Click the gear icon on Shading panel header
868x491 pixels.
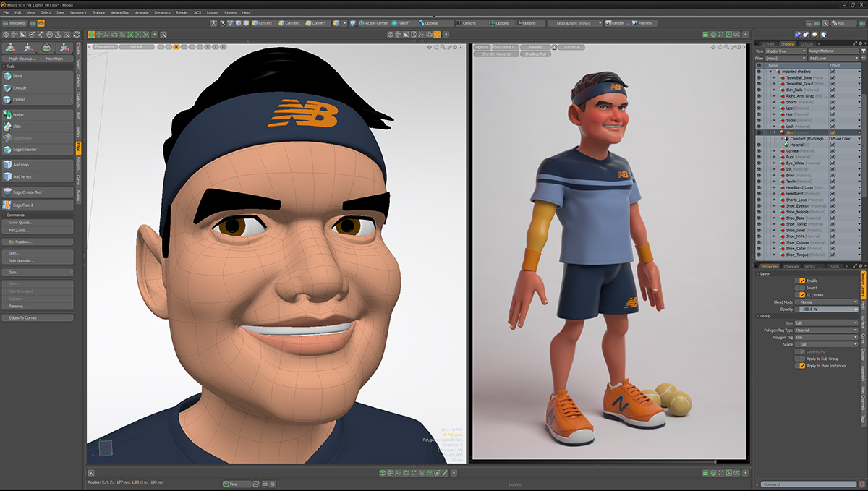(861, 44)
